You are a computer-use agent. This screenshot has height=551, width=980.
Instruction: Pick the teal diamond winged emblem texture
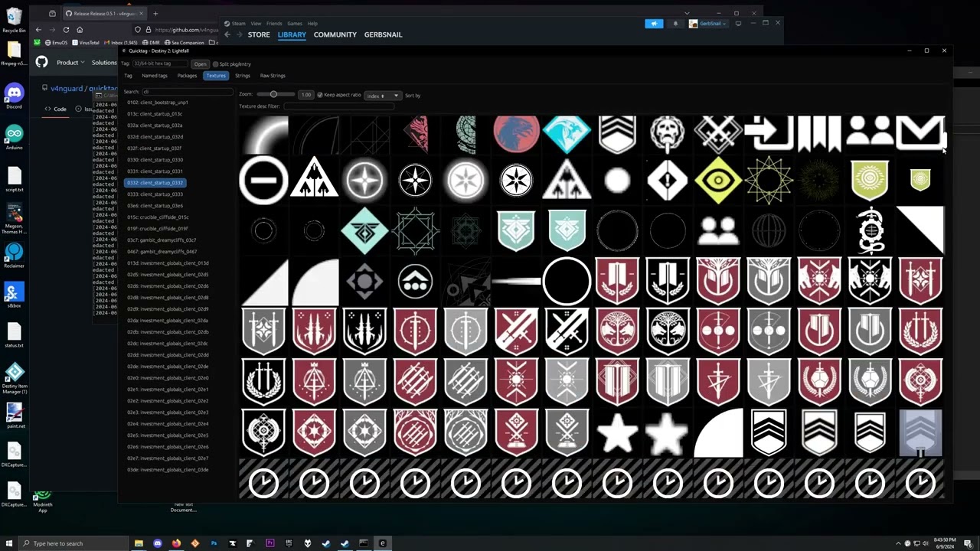364,230
